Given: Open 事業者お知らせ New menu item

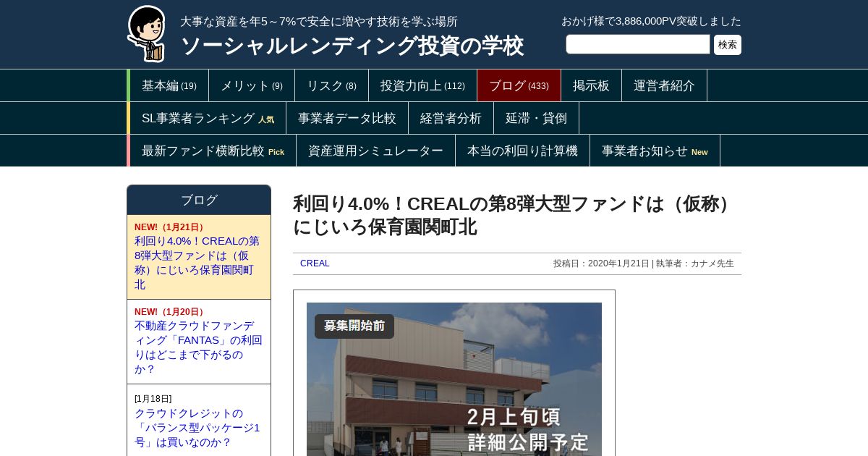Looking at the screenshot, I should pyautogui.click(x=655, y=151).
